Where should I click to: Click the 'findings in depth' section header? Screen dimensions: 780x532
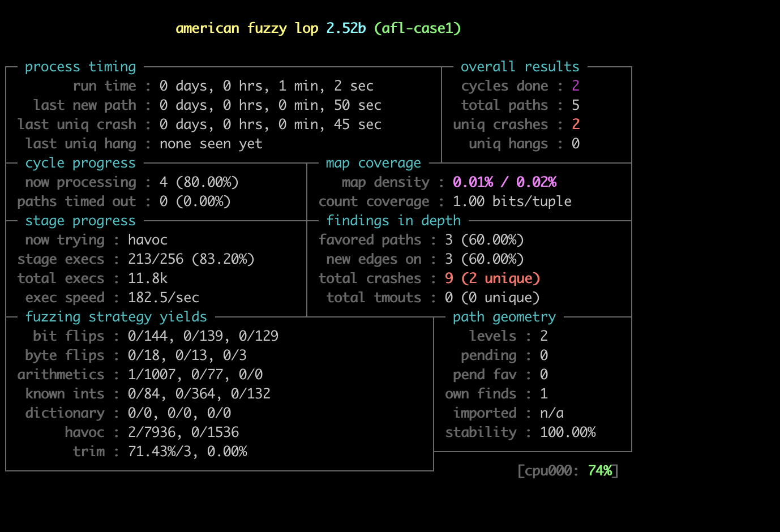tap(393, 221)
